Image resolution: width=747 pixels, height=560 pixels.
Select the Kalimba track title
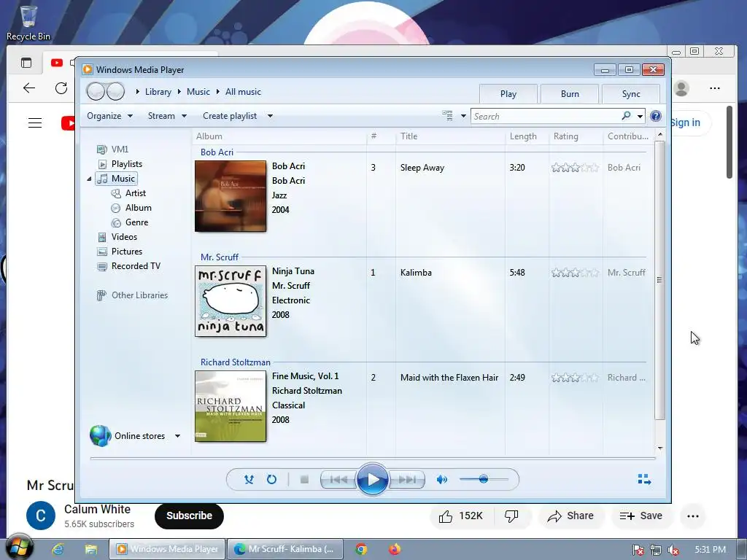[x=416, y=273]
